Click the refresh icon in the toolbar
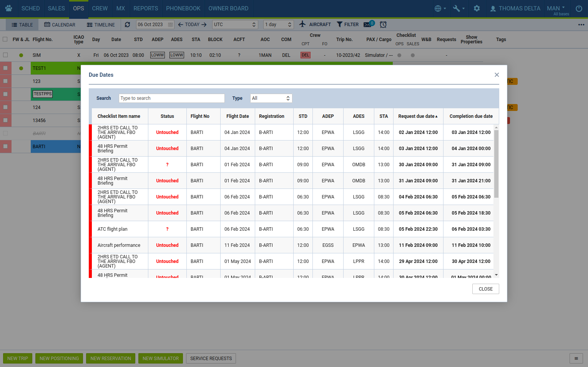 (128, 25)
